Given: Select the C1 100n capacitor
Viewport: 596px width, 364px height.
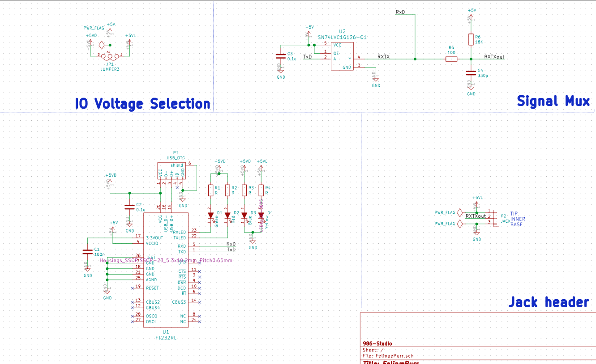Looking at the screenshot, I should click(x=87, y=252).
